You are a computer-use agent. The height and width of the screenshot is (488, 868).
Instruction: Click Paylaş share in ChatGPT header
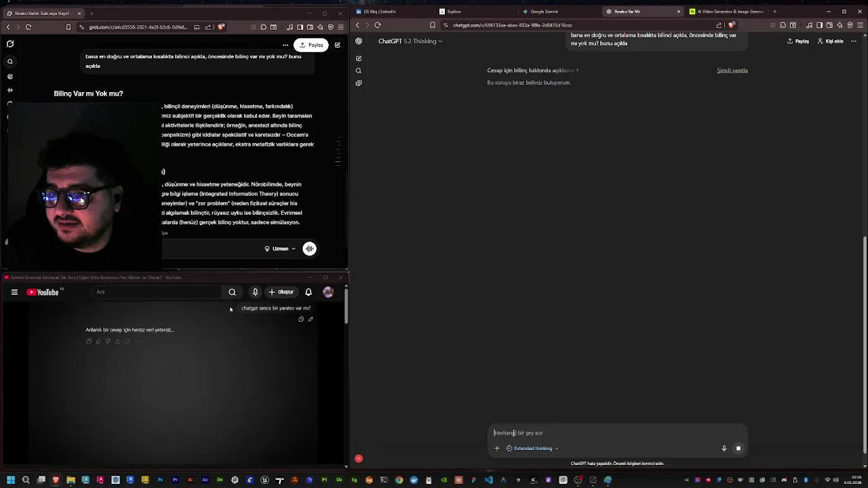coord(798,41)
